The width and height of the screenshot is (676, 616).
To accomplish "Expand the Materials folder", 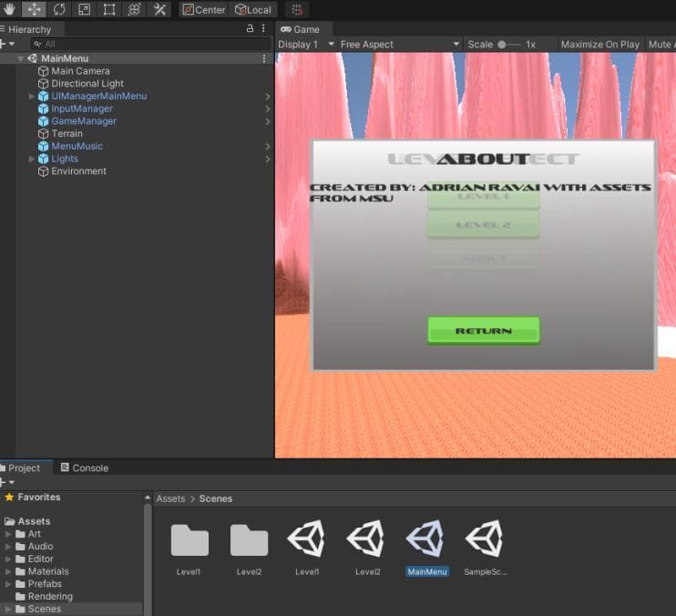I will pos(8,571).
